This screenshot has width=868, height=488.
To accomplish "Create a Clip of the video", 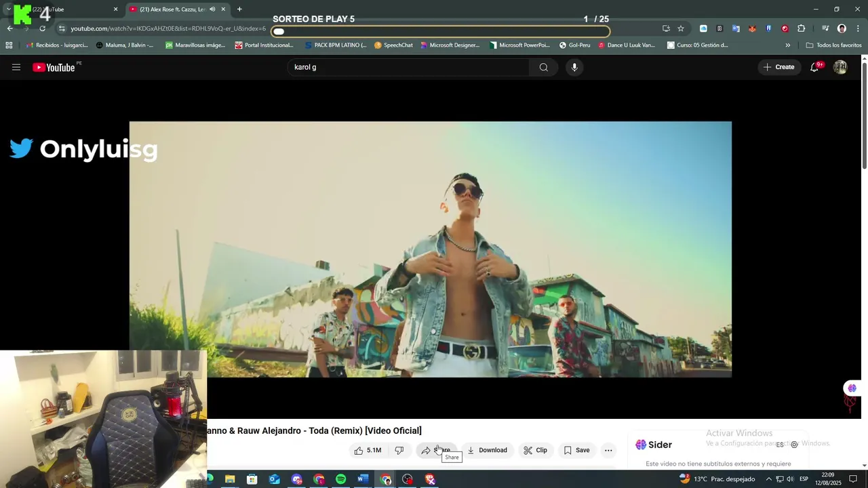I will pyautogui.click(x=535, y=450).
